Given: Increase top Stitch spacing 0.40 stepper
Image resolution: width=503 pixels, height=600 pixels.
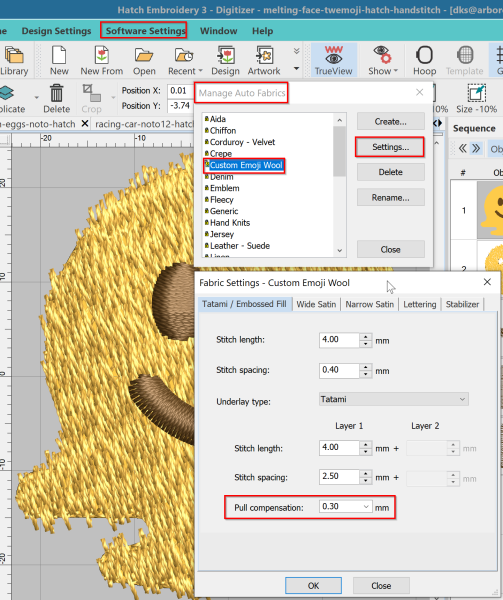Looking at the screenshot, I should [366, 367].
